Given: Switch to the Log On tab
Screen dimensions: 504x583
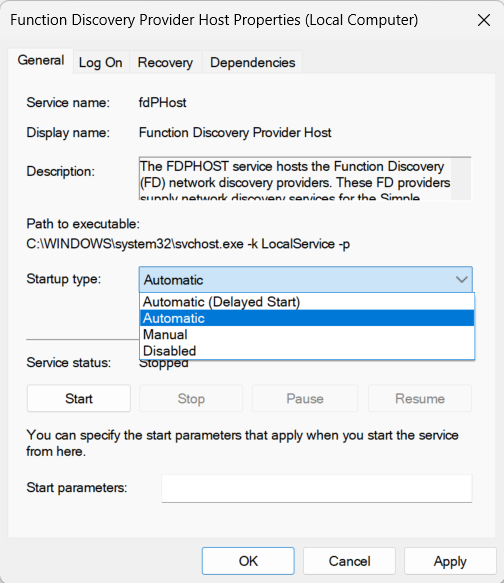Looking at the screenshot, I should [x=101, y=62].
